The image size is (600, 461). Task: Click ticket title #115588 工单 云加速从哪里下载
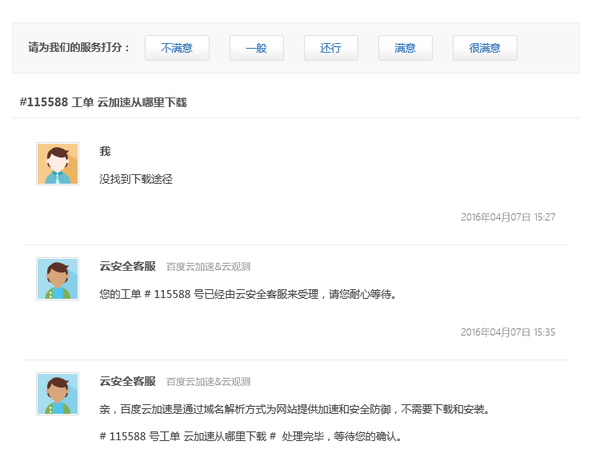(x=103, y=102)
